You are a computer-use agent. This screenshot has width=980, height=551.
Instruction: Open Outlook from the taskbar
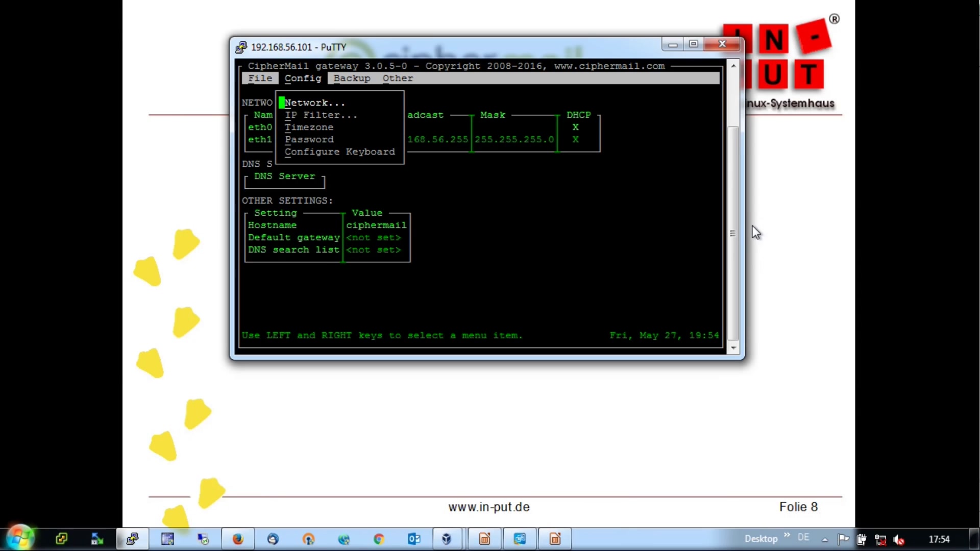coord(414,539)
